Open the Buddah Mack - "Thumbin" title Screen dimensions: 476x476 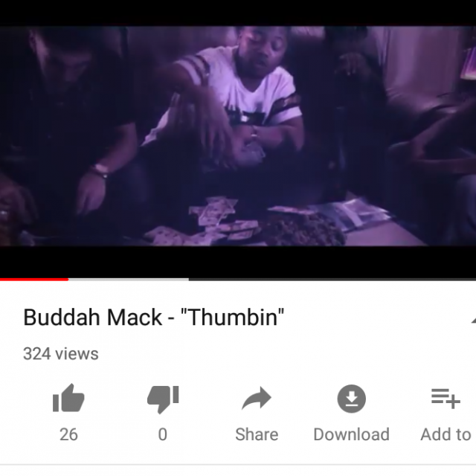pos(154,318)
